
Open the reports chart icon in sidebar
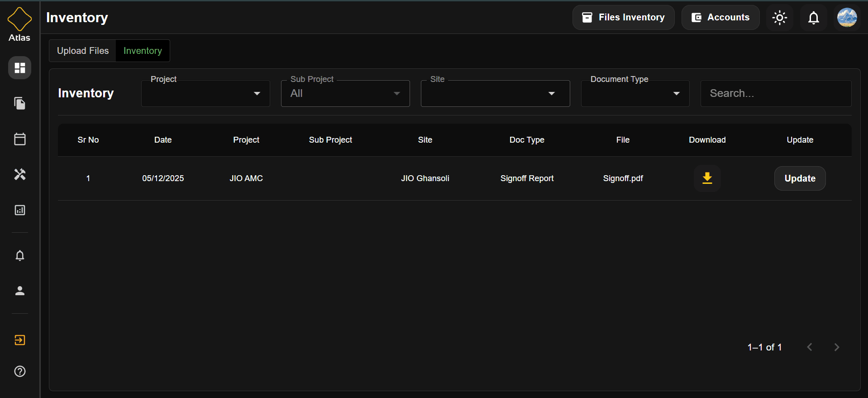click(19, 210)
